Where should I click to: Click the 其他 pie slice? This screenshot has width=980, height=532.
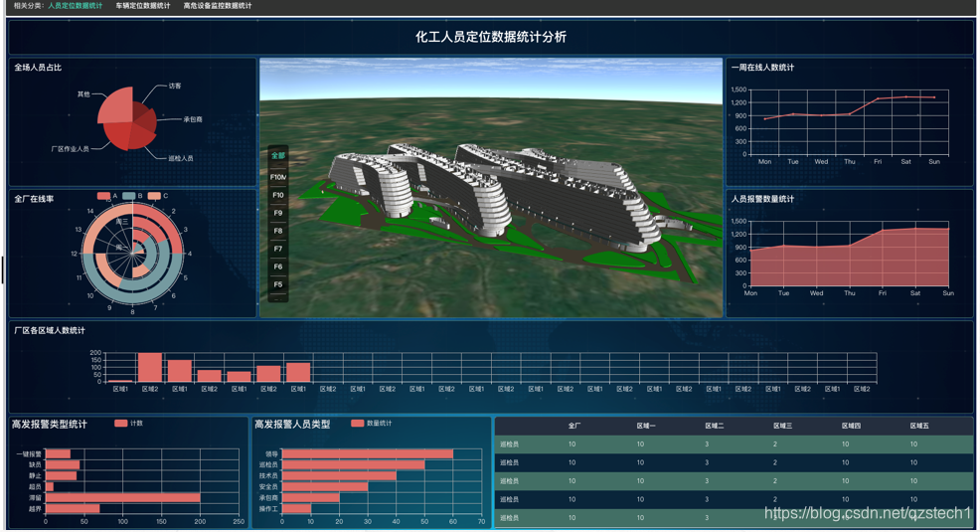click(115, 106)
